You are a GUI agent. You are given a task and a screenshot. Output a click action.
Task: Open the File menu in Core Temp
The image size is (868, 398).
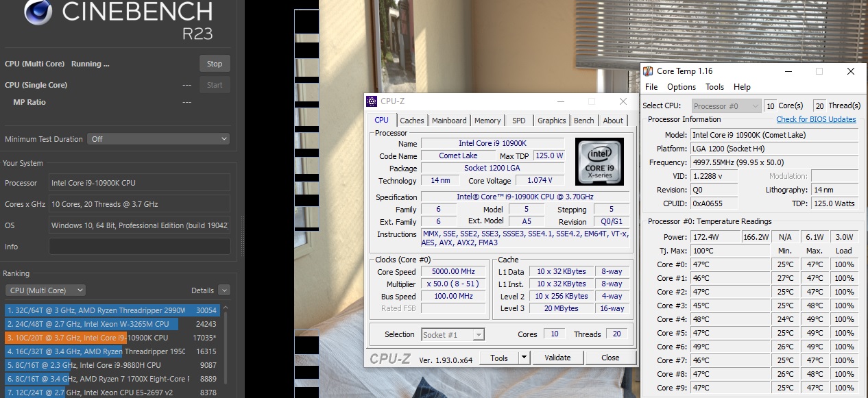click(651, 87)
